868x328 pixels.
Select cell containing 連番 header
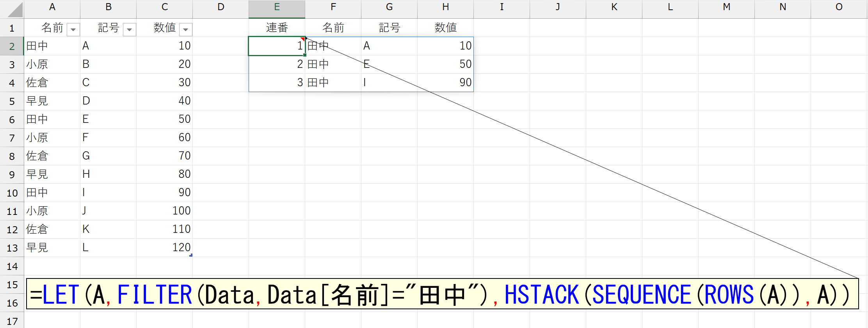(277, 28)
